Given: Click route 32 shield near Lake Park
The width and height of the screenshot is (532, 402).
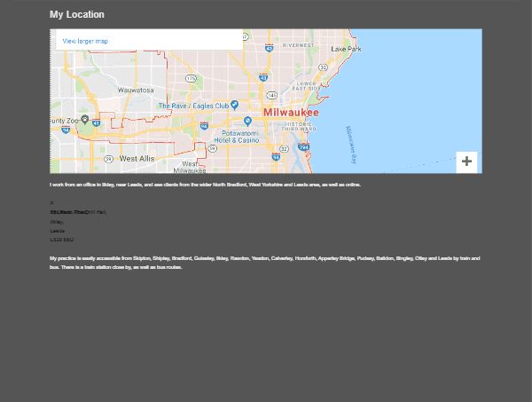Looking at the screenshot, I should [x=323, y=67].
